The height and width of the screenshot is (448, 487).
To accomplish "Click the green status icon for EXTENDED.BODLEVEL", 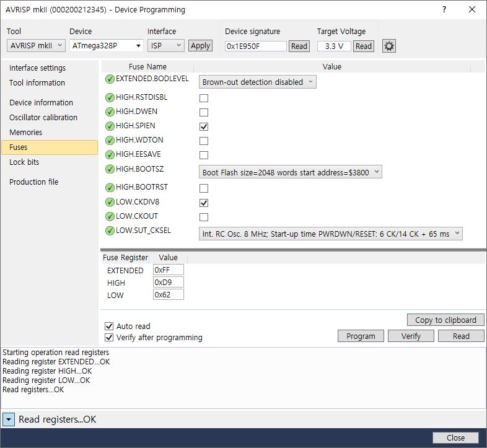I will tap(110, 79).
